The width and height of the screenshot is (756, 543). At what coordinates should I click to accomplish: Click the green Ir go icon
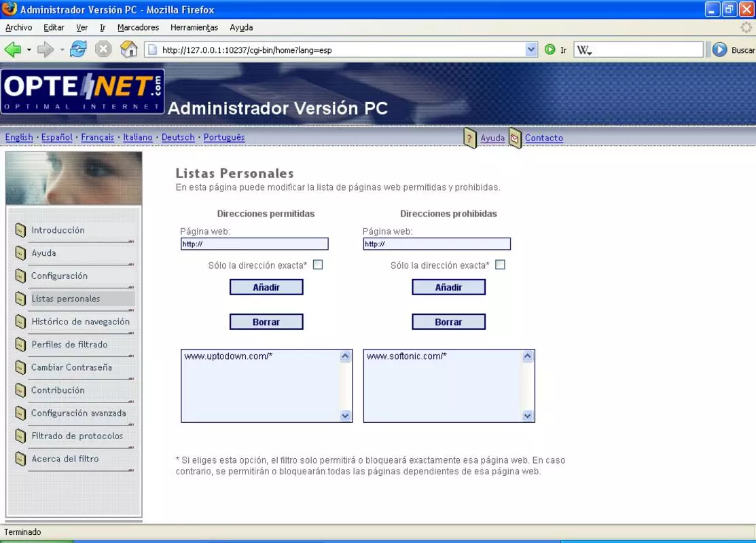550,50
